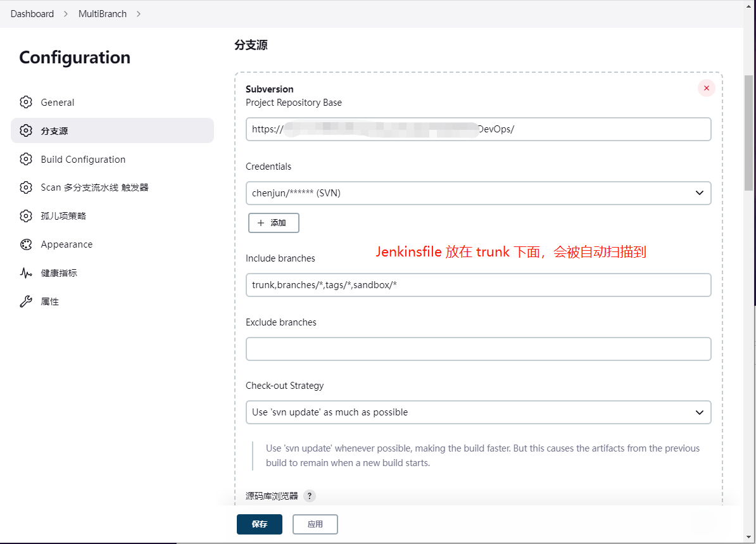Click the Scan 多分支流水线 触发器 gear icon
Screen dimensions: 756x544
26,187
